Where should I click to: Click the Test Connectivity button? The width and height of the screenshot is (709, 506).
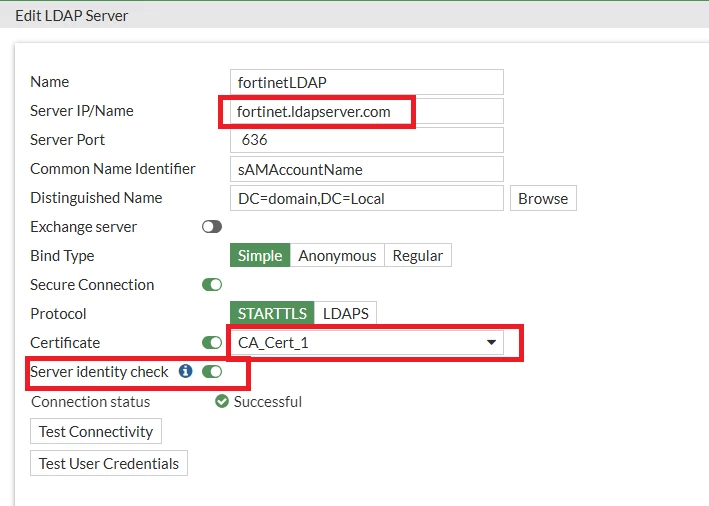[96, 431]
